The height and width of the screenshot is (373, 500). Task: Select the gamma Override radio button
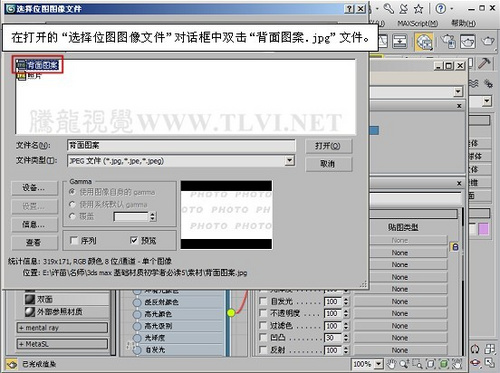point(72,216)
